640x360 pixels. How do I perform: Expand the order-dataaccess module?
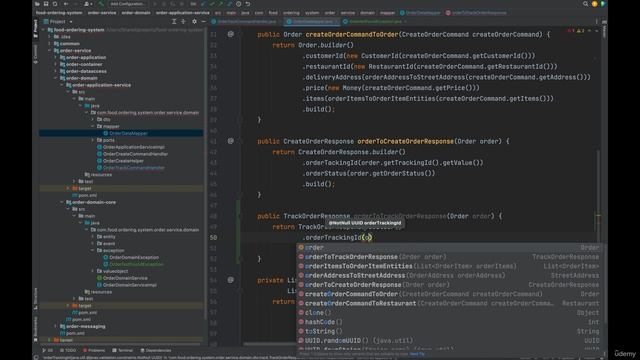pyautogui.click(x=56, y=71)
